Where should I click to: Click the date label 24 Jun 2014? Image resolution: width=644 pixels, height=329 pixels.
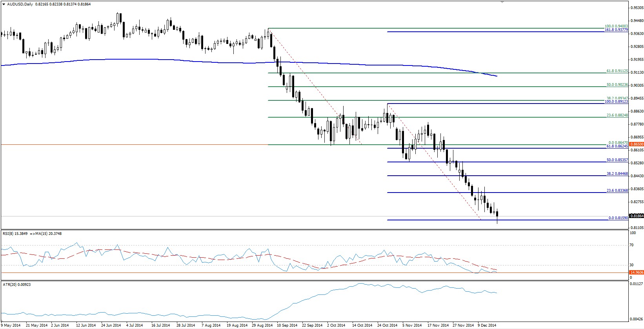pos(111,325)
